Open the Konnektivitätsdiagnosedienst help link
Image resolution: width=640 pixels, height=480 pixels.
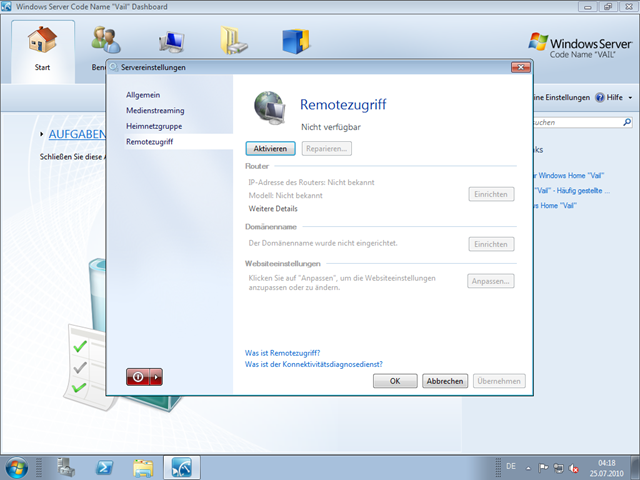[313, 364]
